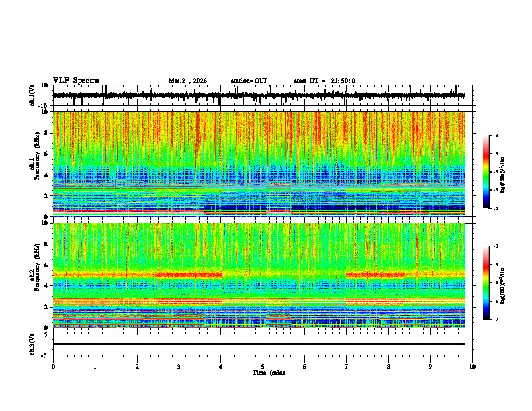Screen dimensions: 532x411
Task: Click time axis tick label "3"
Action: point(179,367)
